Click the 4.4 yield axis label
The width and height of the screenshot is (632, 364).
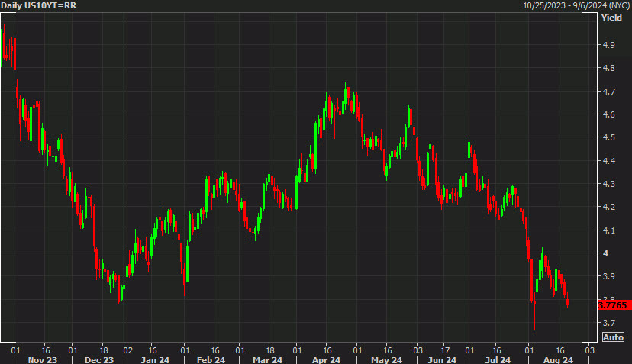(608, 161)
